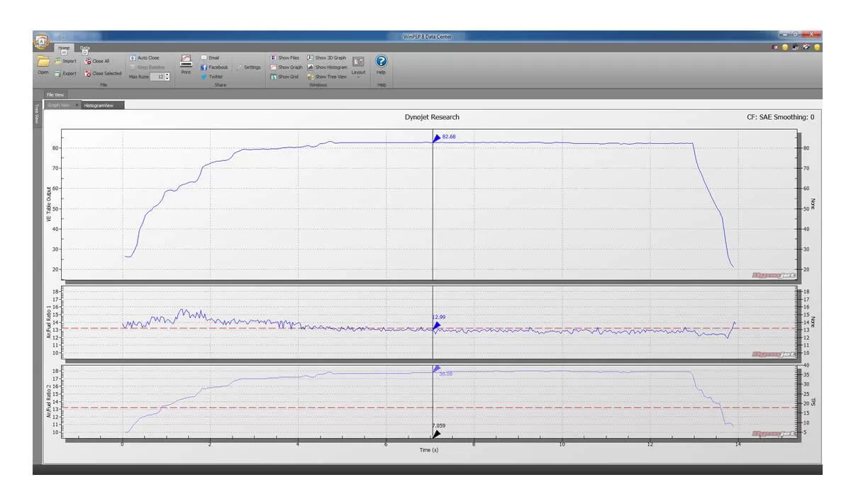The height and width of the screenshot is (504, 851).
Task: Share the run on Twitter
Action: point(211,77)
